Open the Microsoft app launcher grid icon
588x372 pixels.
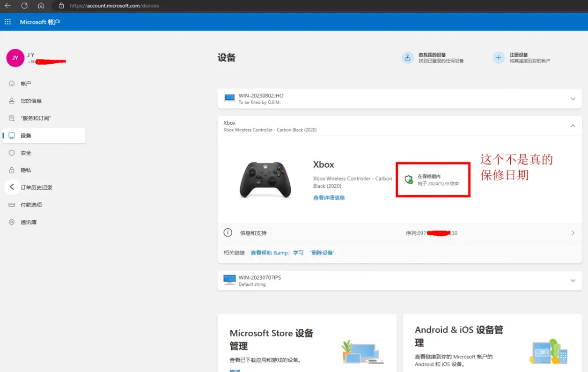[x=7, y=22]
